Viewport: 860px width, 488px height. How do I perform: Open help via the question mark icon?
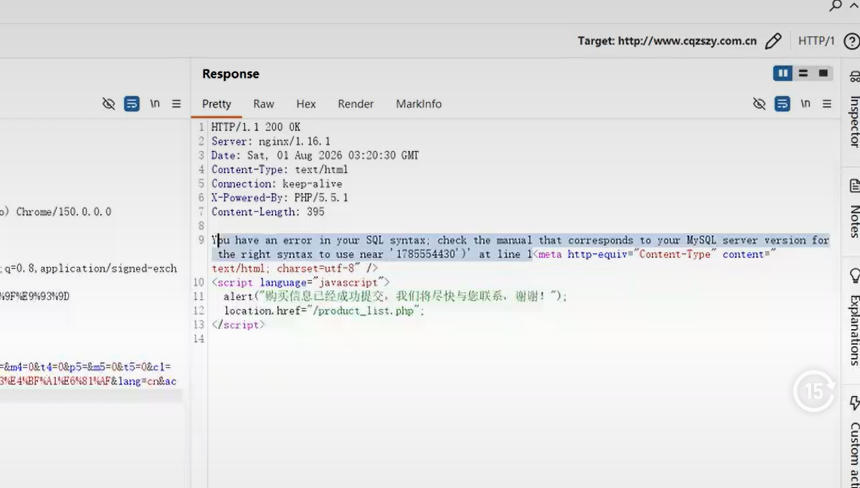tap(852, 41)
